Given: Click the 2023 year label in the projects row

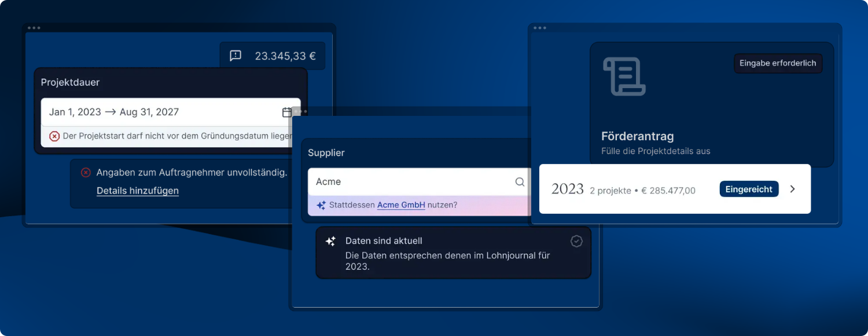Looking at the screenshot, I should click(x=567, y=189).
